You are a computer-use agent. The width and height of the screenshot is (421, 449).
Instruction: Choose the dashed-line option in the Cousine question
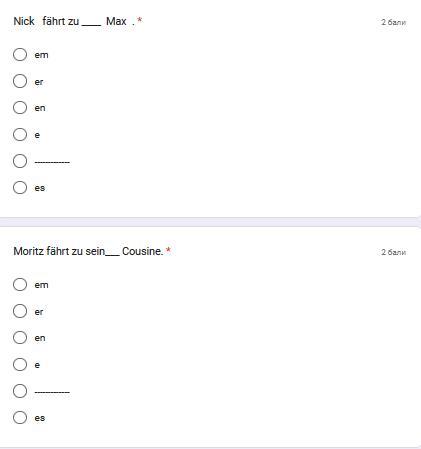[20, 391]
